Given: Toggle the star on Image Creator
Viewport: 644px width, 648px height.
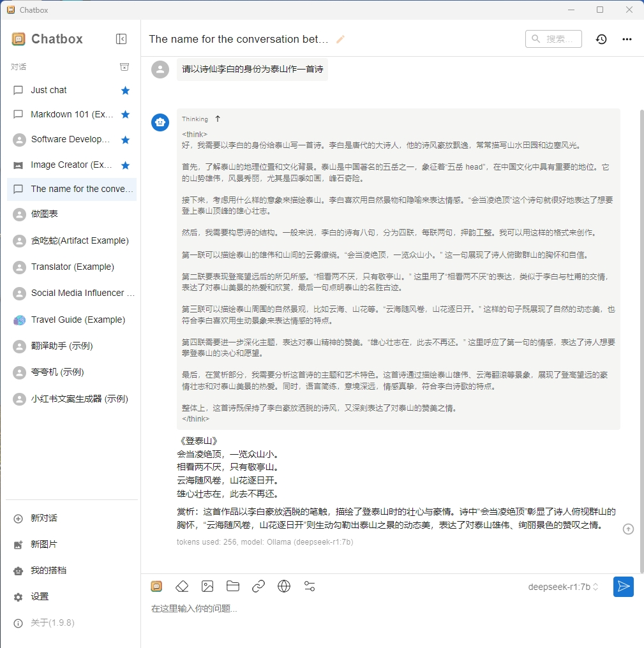Looking at the screenshot, I should (x=125, y=165).
